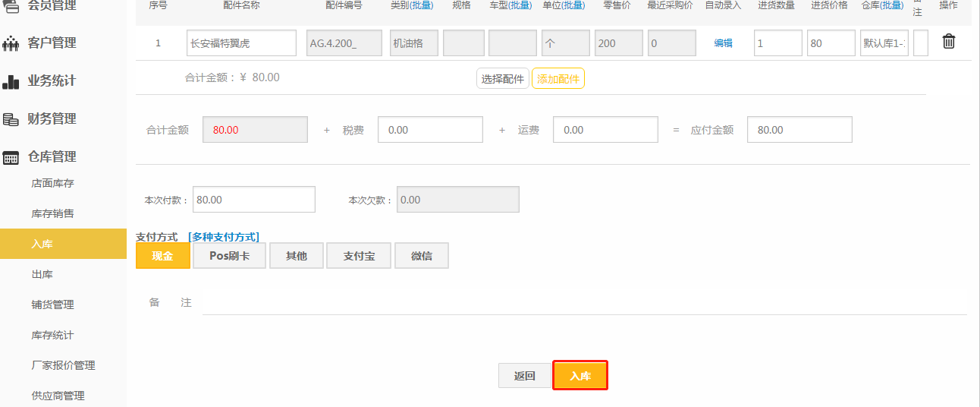Viewport: 980px width, 407px height.
Task: Open 店面库存 in the sidebar
Action: (52, 183)
